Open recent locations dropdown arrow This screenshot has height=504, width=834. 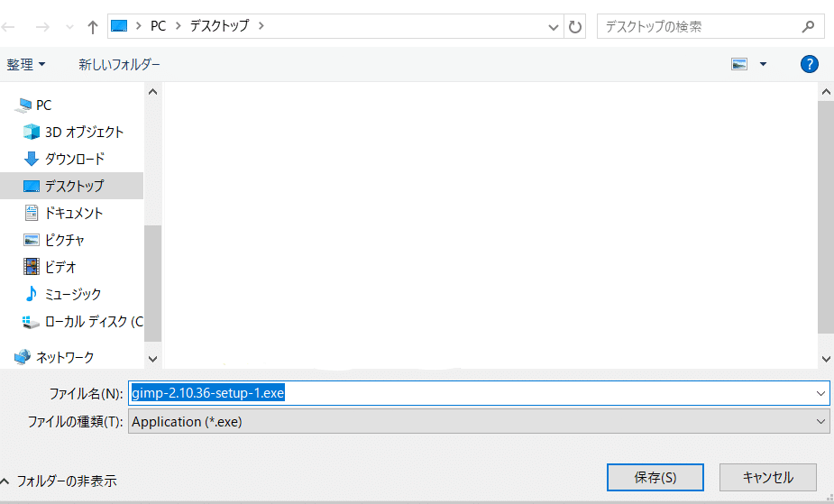(x=69, y=27)
